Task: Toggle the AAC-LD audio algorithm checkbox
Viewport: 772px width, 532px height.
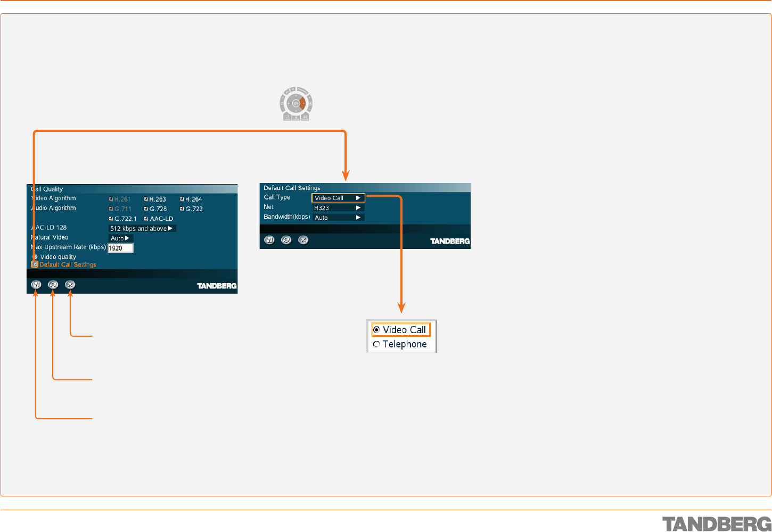Action: 146,219
